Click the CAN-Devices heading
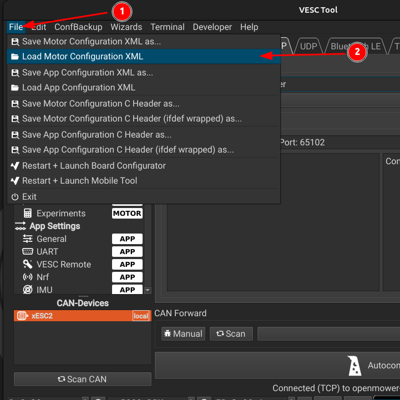The width and height of the screenshot is (400, 400). 82,303
